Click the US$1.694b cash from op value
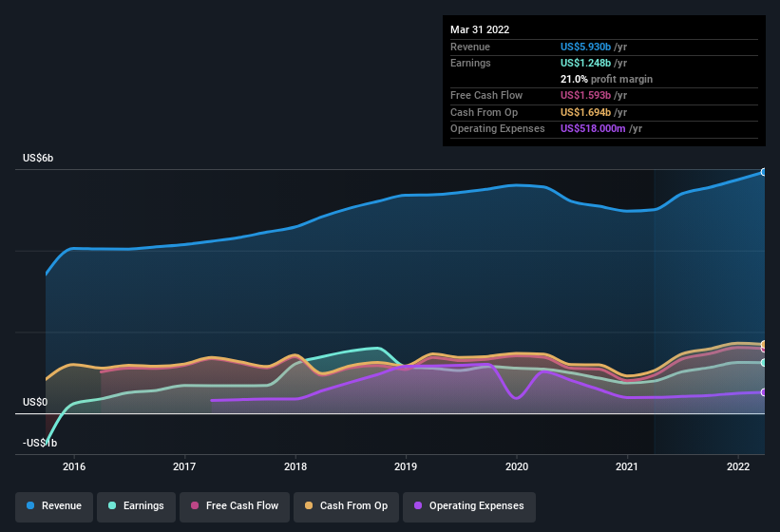780x532 pixels. (x=585, y=112)
